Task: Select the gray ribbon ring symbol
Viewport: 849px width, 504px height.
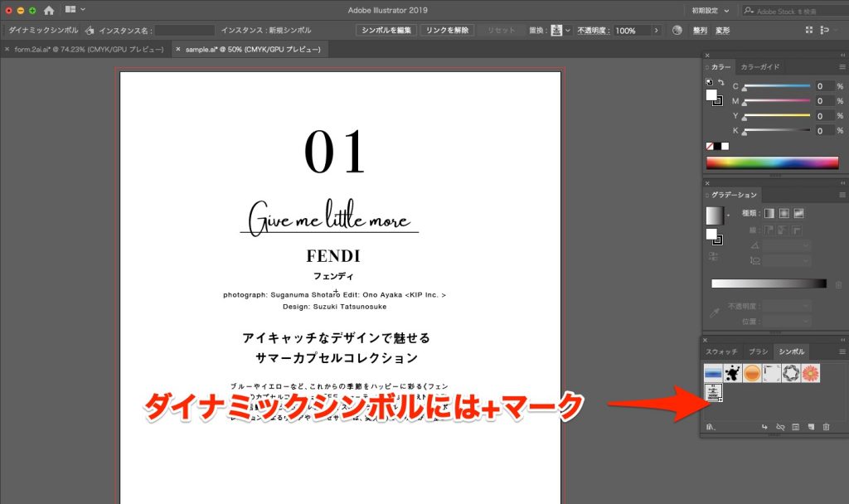Action: (x=791, y=373)
